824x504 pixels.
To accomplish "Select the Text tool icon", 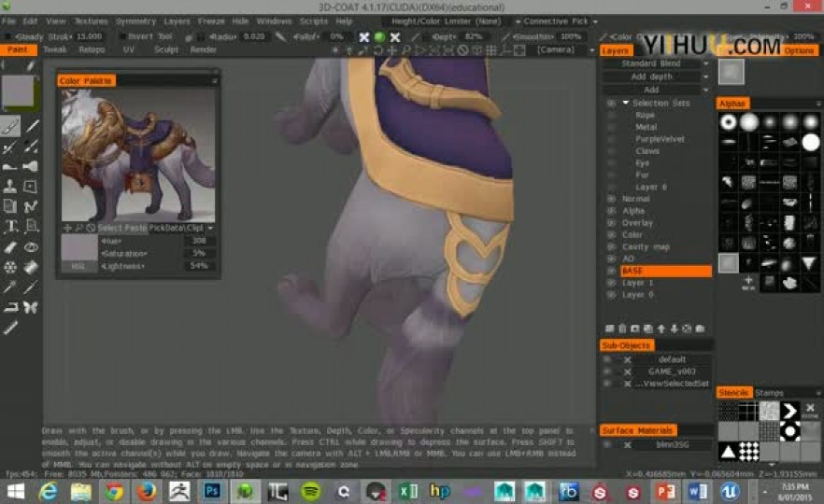I will (x=10, y=227).
